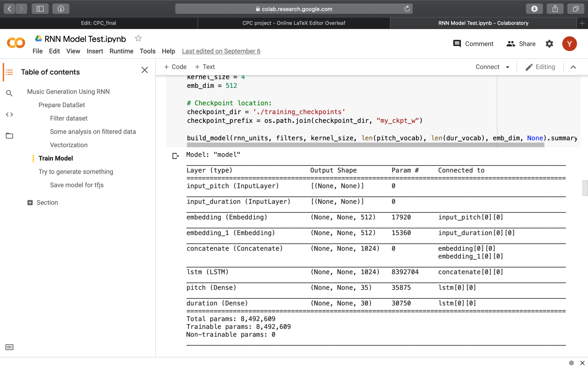Open the Editing mode dropdown

[x=540, y=67]
